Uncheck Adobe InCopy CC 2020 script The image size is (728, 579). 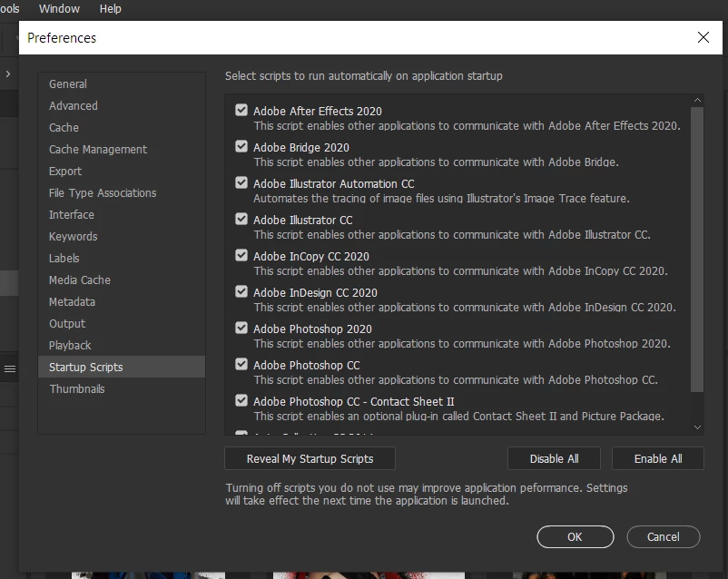pos(241,255)
